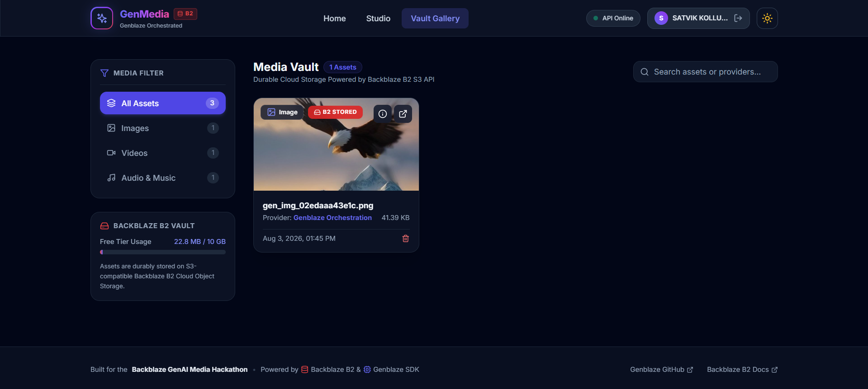
Task: Click the Backblaze B2 footer icon
Action: 305,370
